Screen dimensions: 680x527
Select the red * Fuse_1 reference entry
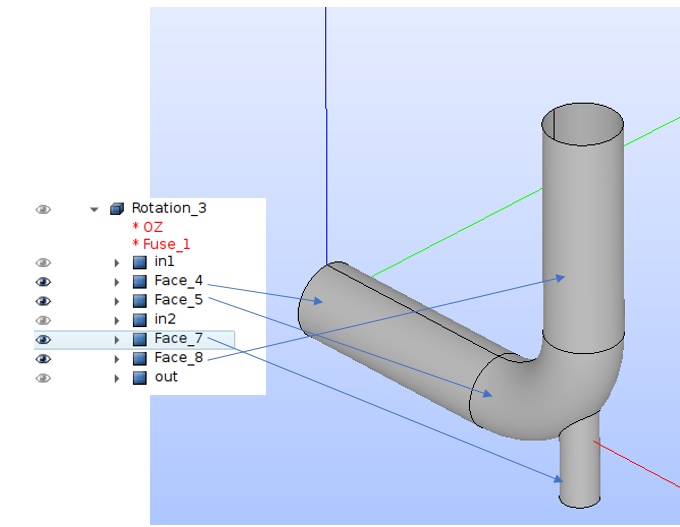[x=161, y=244]
